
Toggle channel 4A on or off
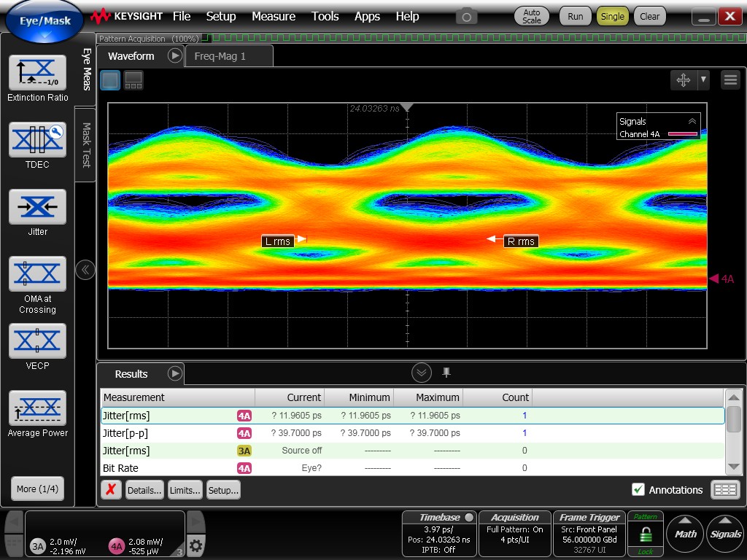[116, 546]
